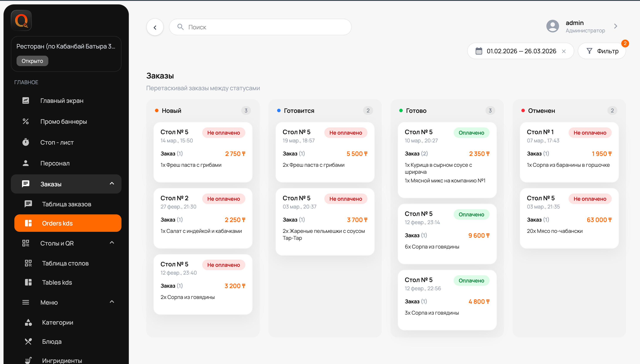Expand the admin profile chevron

615,26
